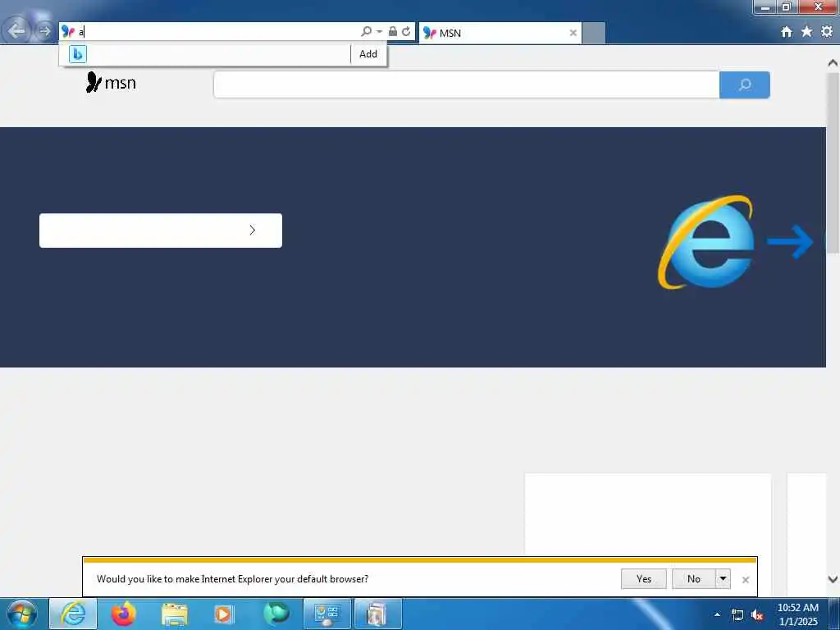Click the security lock icon in address bar
Screen dimensions: 840x630
pyautogui.click(x=393, y=32)
